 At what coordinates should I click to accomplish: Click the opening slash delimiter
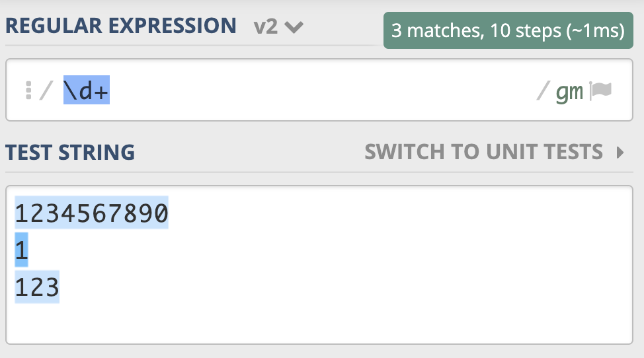click(x=45, y=91)
